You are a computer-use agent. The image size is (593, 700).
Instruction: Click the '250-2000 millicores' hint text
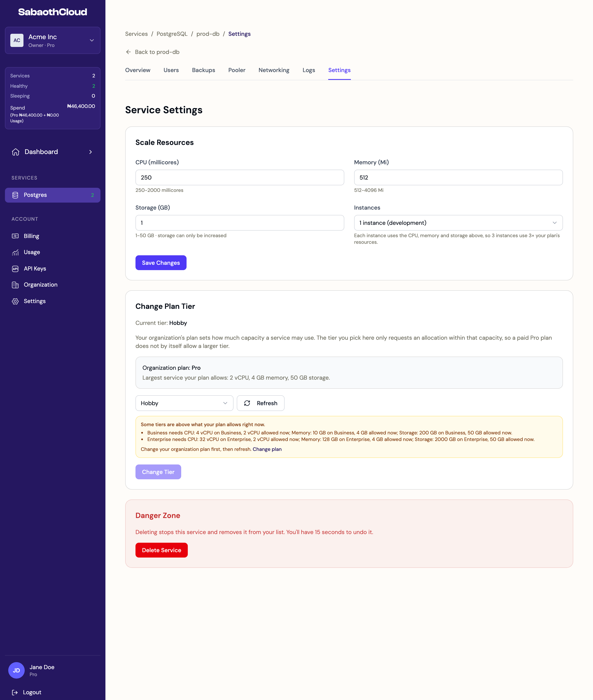pyautogui.click(x=159, y=190)
